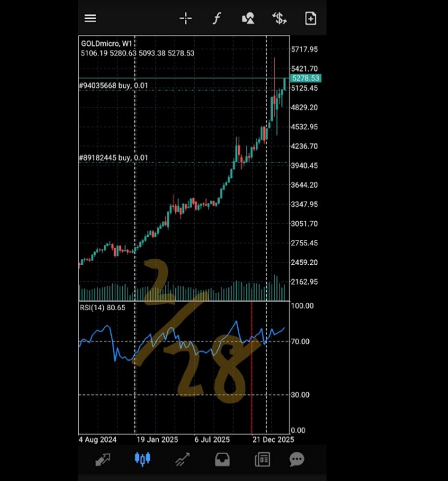Open the History inbox tab

[x=222, y=460]
